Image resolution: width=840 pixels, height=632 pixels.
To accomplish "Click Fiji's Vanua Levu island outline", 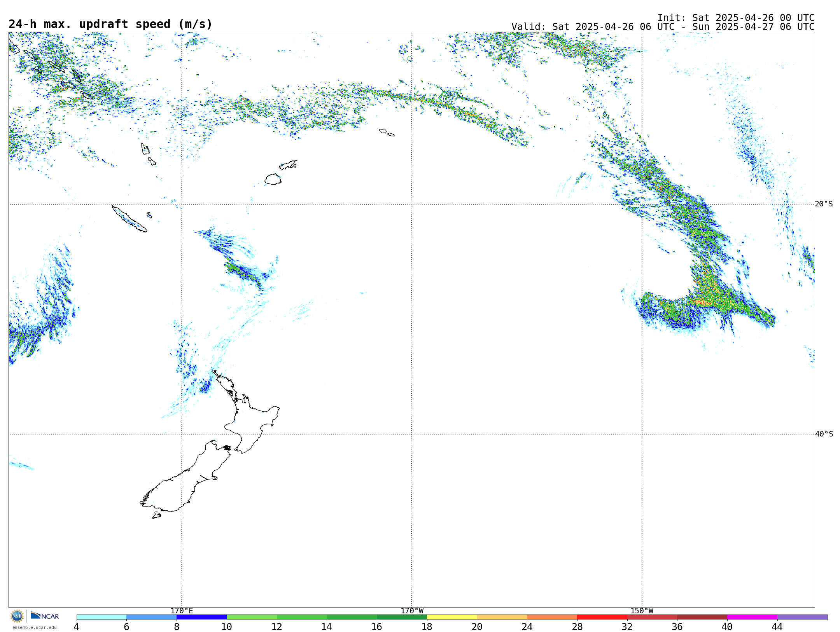I will tap(288, 165).
